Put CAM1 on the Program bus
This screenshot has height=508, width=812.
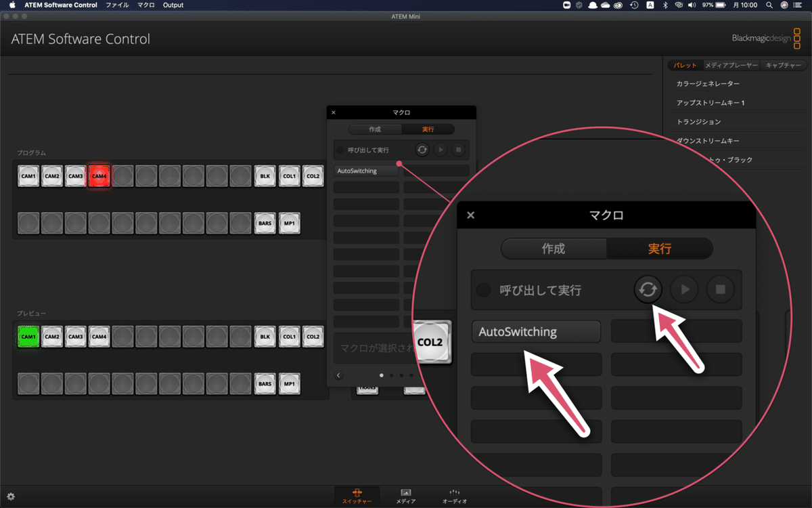28,176
